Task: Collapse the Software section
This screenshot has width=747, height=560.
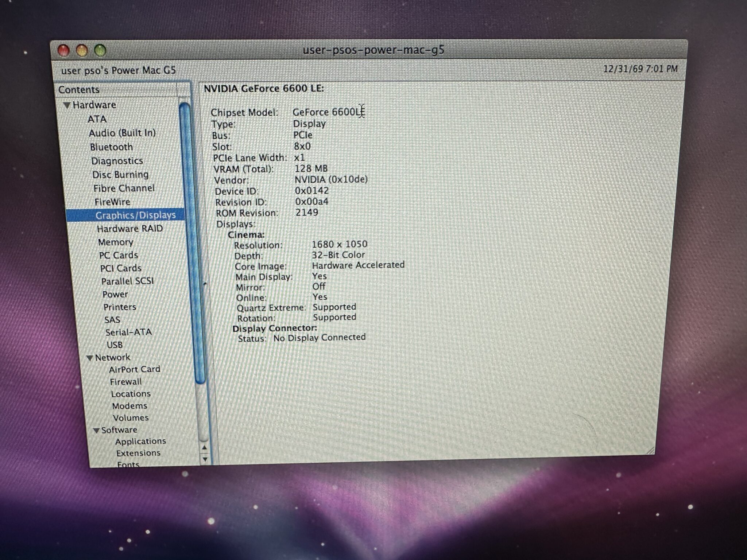Action: click(x=97, y=430)
